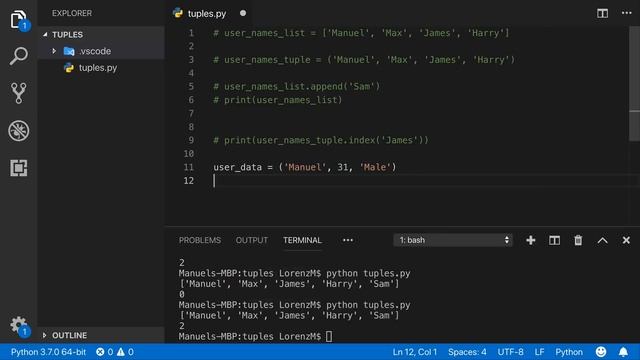Open the Extensions view icon

pyautogui.click(x=18, y=168)
